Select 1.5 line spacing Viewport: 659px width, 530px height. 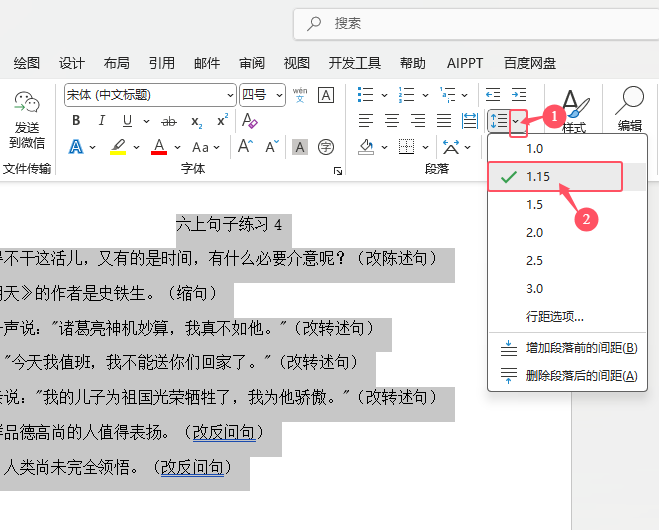[567, 205]
